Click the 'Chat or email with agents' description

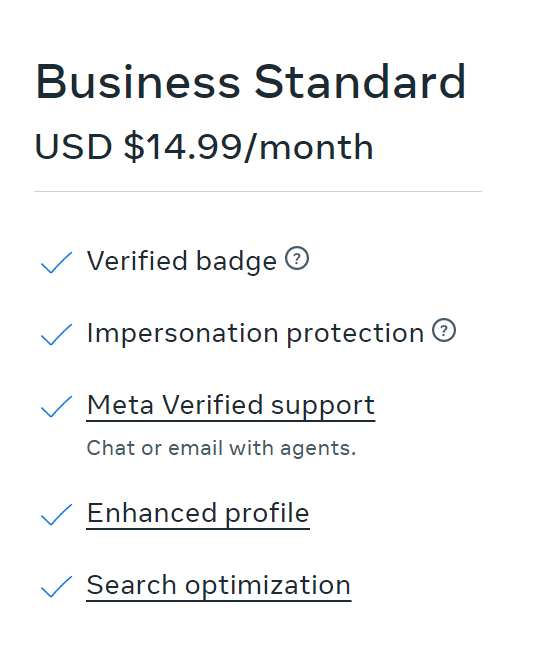click(221, 448)
